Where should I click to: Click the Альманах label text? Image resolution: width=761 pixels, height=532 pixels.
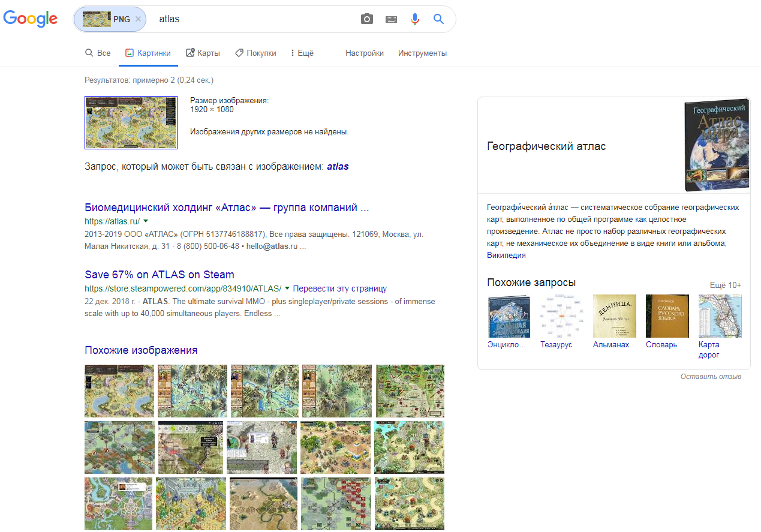click(611, 345)
